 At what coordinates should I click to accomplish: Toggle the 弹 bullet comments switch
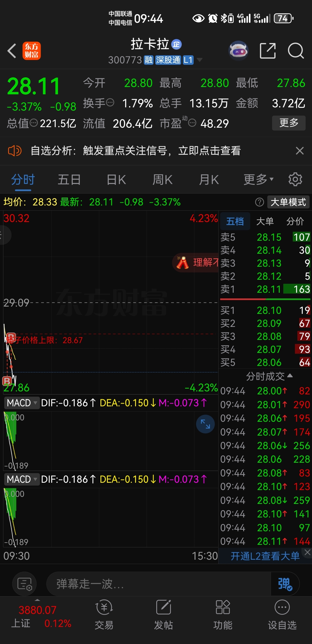pos(285,584)
